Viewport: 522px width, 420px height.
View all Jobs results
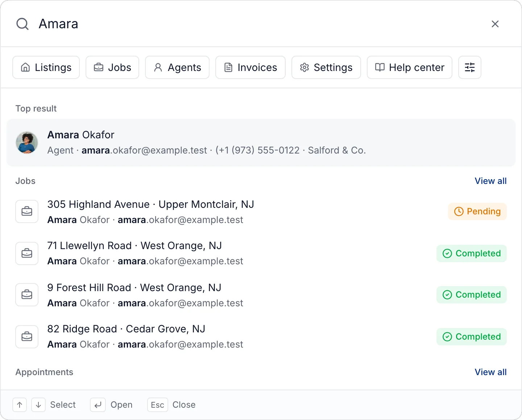(491, 181)
